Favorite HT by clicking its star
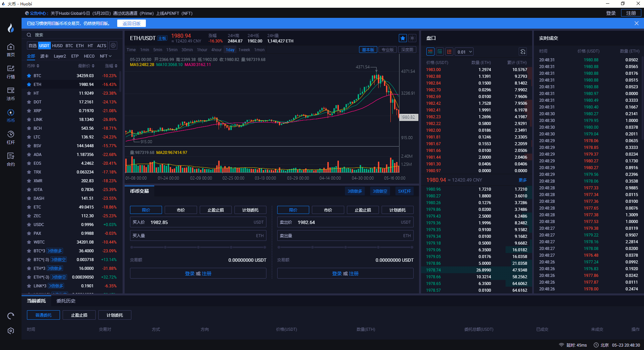This screenshot has height=350, width=644. (x=29, y=93)
